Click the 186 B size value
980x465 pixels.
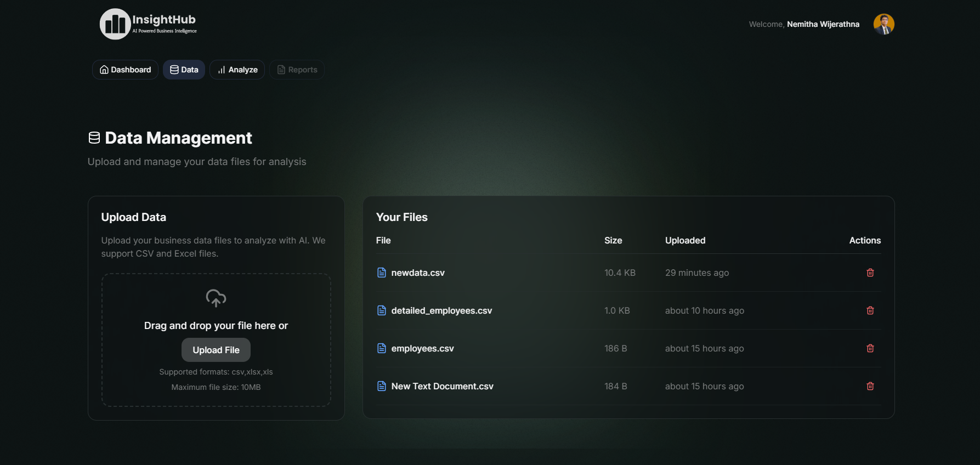click(x=615, y=348)
